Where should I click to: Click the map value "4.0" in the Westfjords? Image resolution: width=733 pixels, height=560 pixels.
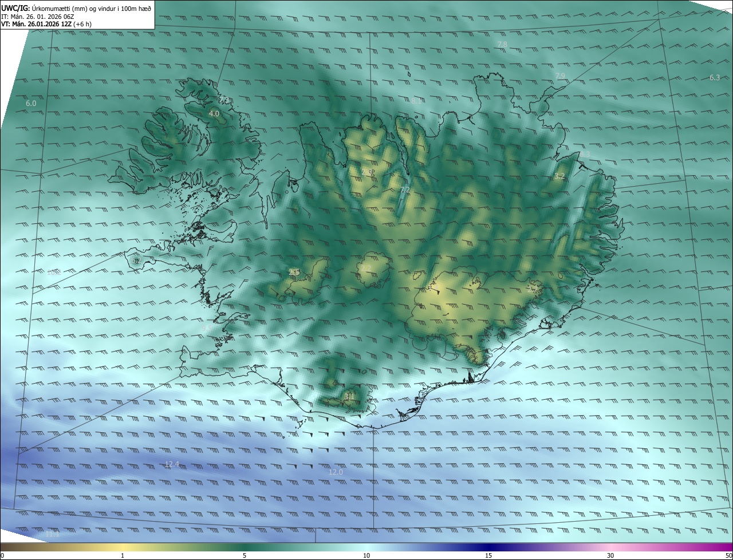coord(214,114)
